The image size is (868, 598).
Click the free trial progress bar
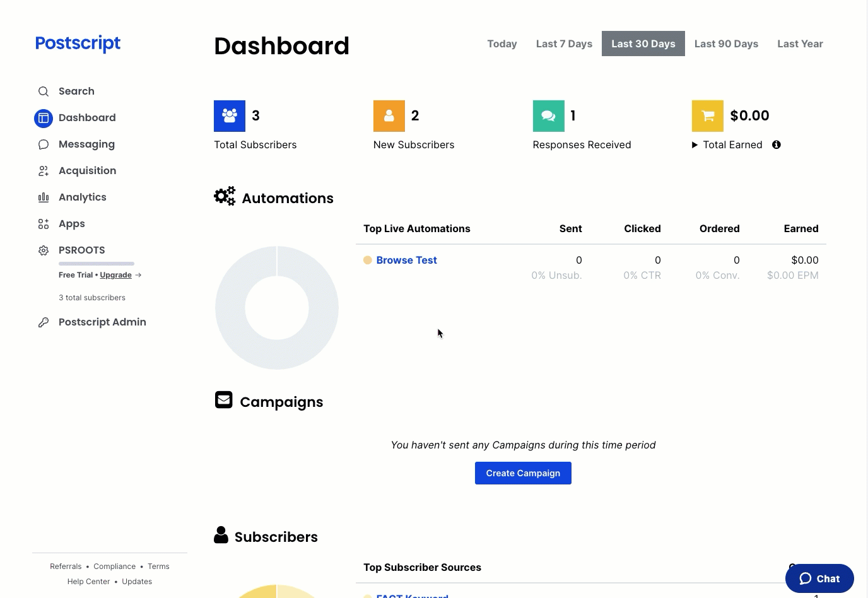coord(97,264)
